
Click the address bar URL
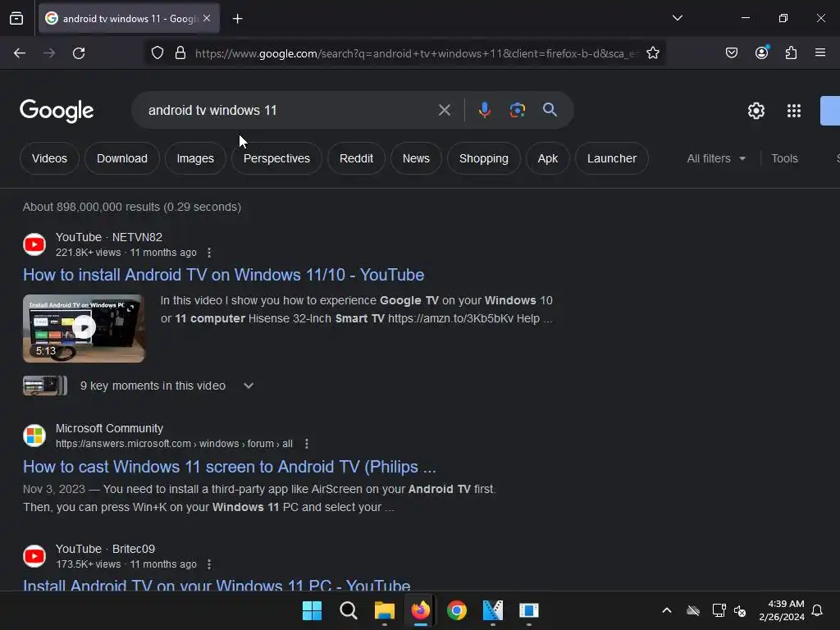pos(417,53)
